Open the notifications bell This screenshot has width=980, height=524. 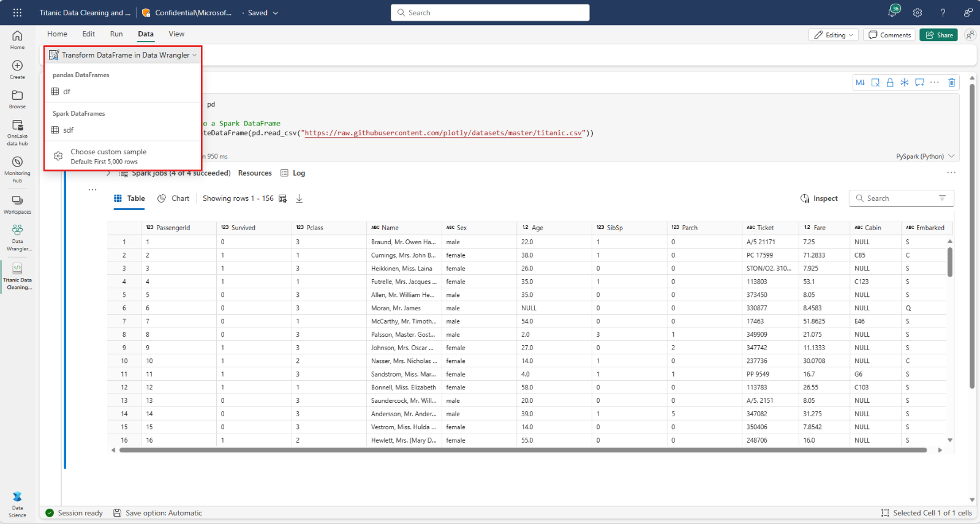tap(893, 12)
